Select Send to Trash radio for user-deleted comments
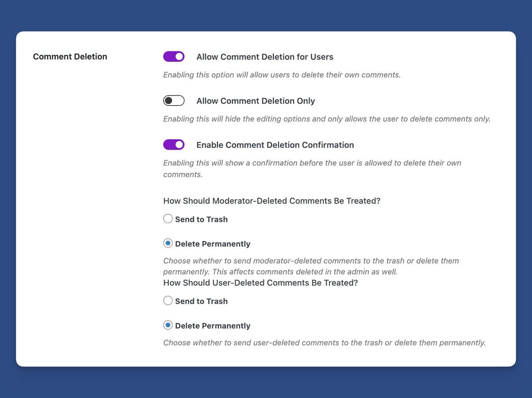The image size is (532, 398). click(x=168, y=300)
